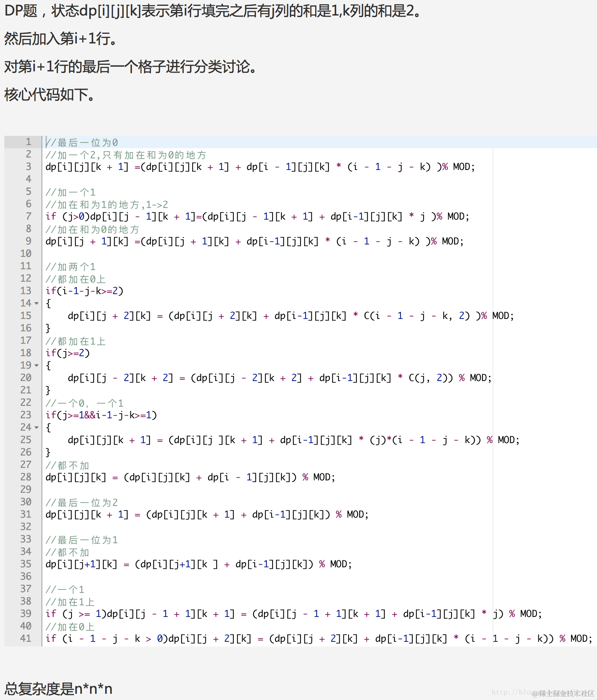Click the comment '//最后一位为2' on line 30
Screen dimensions: 597x700
82,502
